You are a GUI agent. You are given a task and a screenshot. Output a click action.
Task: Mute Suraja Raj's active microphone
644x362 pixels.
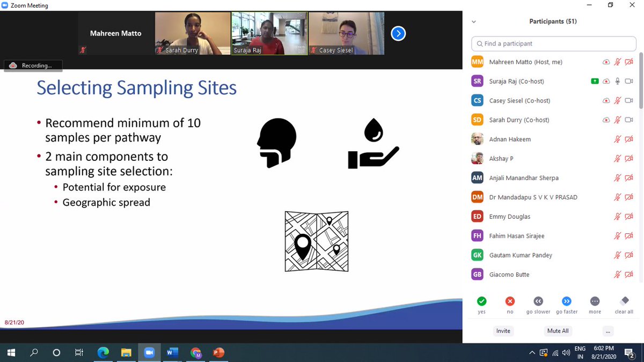coord(618,81)
